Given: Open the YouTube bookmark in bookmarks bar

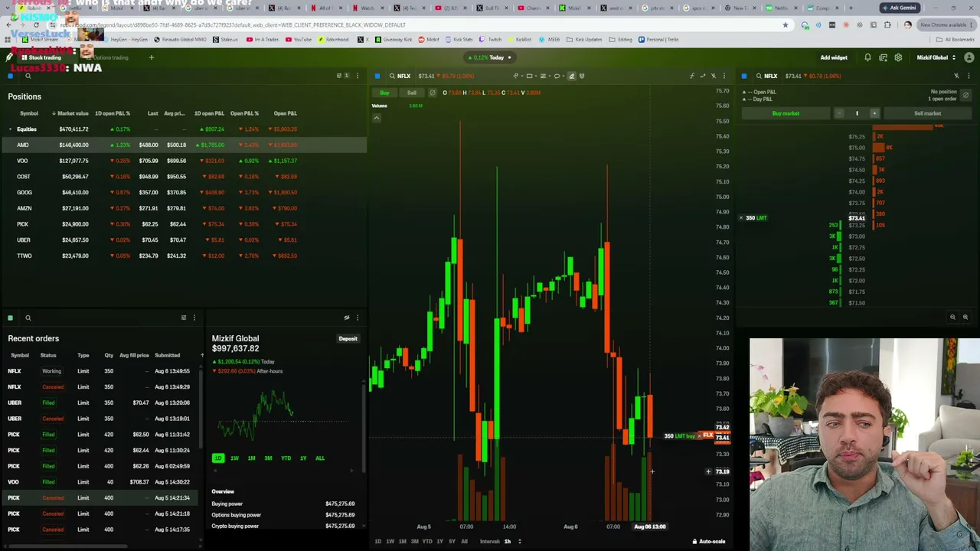Looking at the screenshot, I should click(x=299, y=39).
